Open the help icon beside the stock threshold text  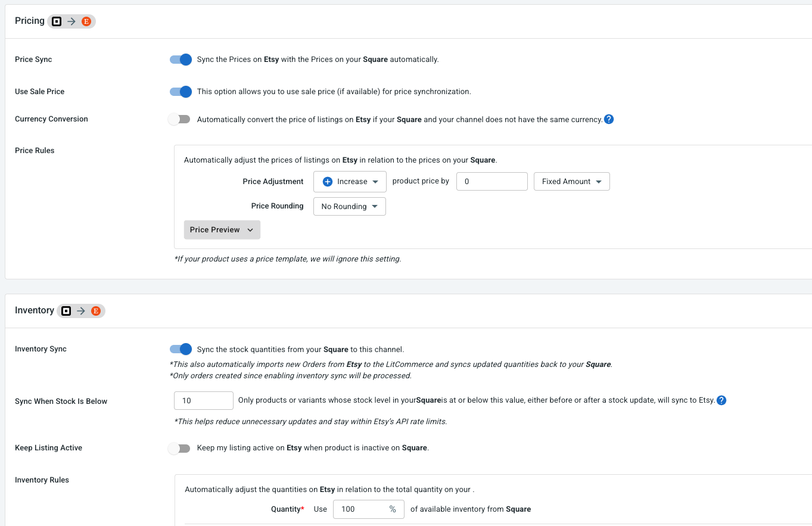coord(721,400)
